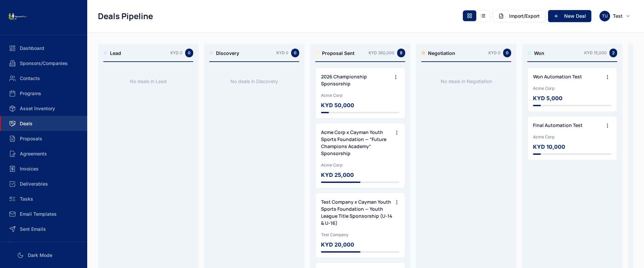Open 2026 Championship Sponsorship deal card
The height and width of the screenshot is (268, 644).
[360, 93]
